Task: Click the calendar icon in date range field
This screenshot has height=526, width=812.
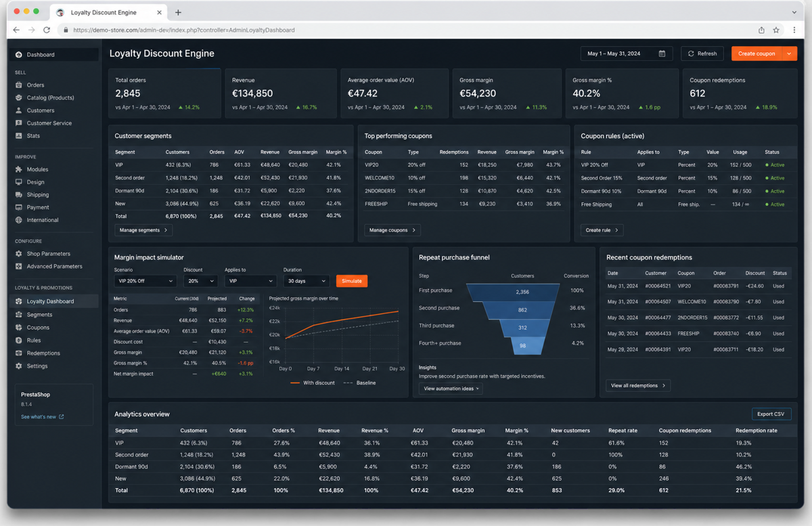Action: [x=662, y=53]
